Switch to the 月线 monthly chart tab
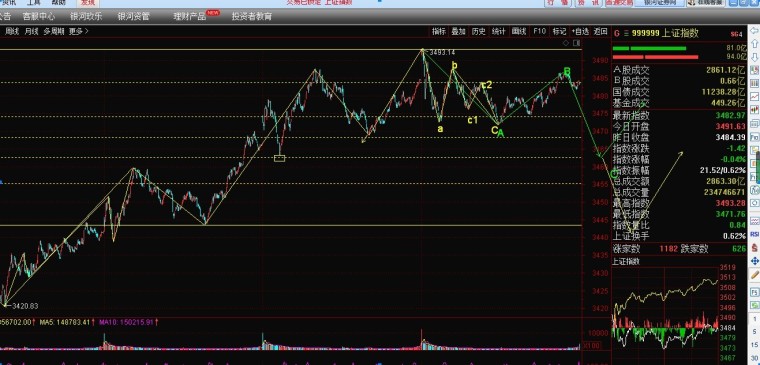Viewport: 760px width, 365px height. [31, 32]
